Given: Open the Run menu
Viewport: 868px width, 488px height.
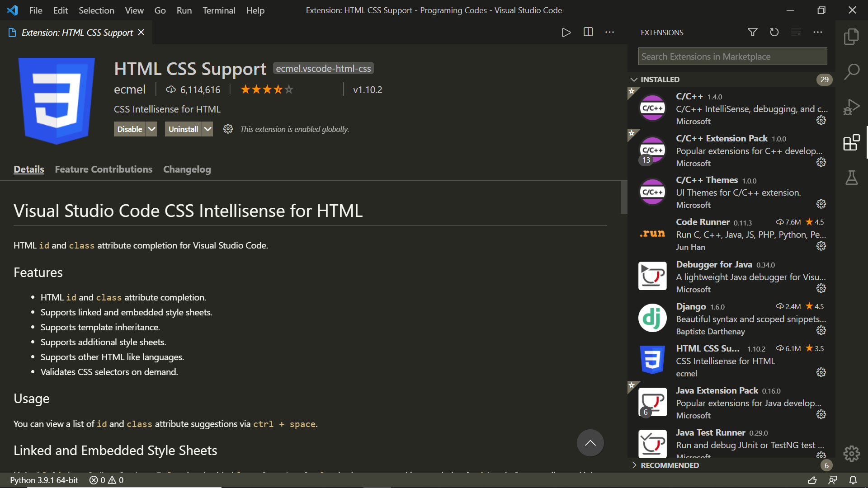Looking at the screenshot, I should tap(184, 10).
